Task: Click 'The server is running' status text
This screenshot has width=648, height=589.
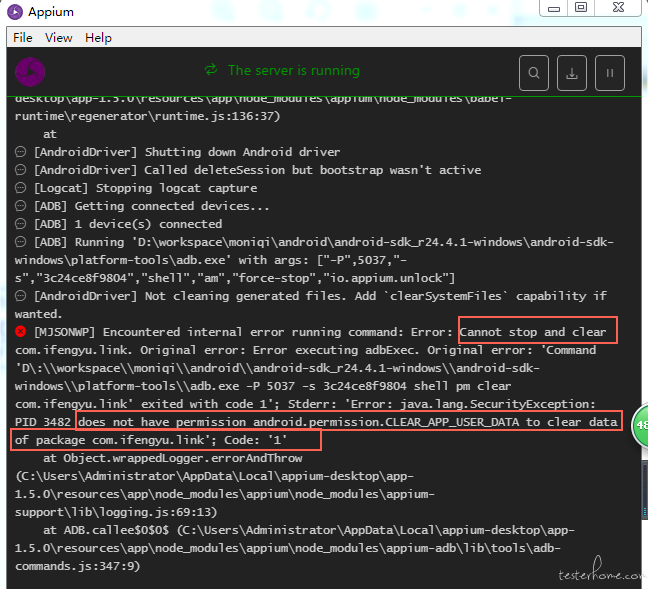Action: [294, 70]
